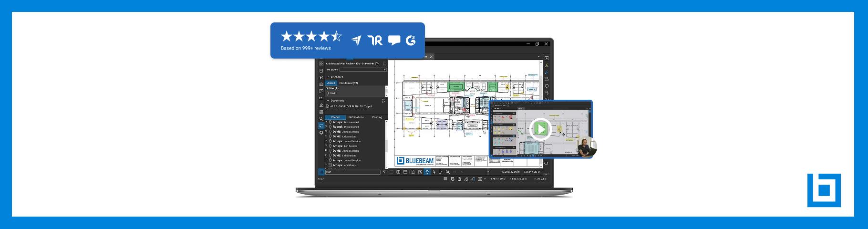Screen dimensions: 868x229
Task: Click the filter funnel icon beside chat
Action: (384, 172)
